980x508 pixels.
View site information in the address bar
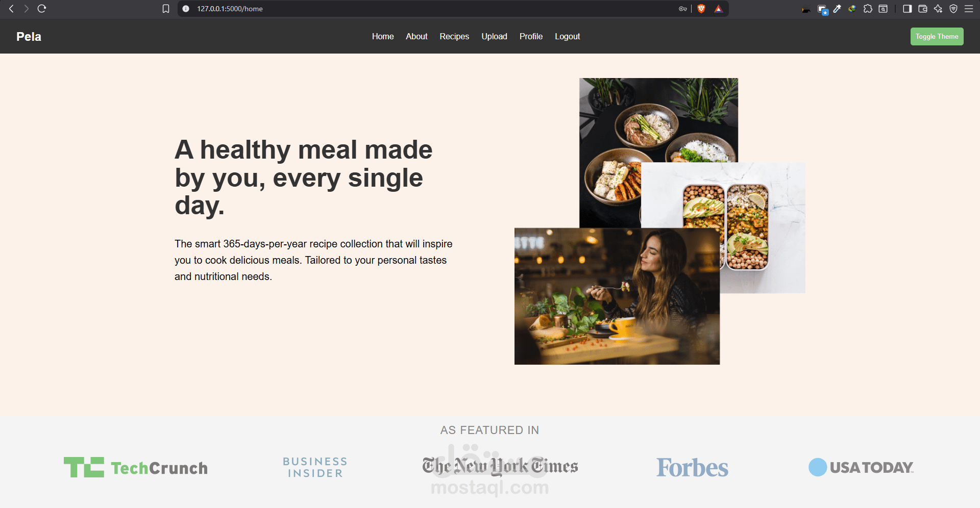[186, 9]
